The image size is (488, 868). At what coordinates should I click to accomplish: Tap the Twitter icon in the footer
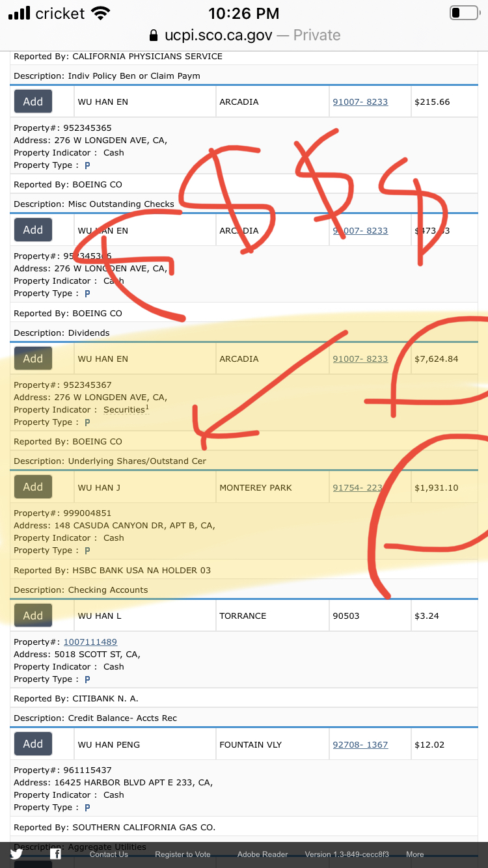[x=16, y=854]
